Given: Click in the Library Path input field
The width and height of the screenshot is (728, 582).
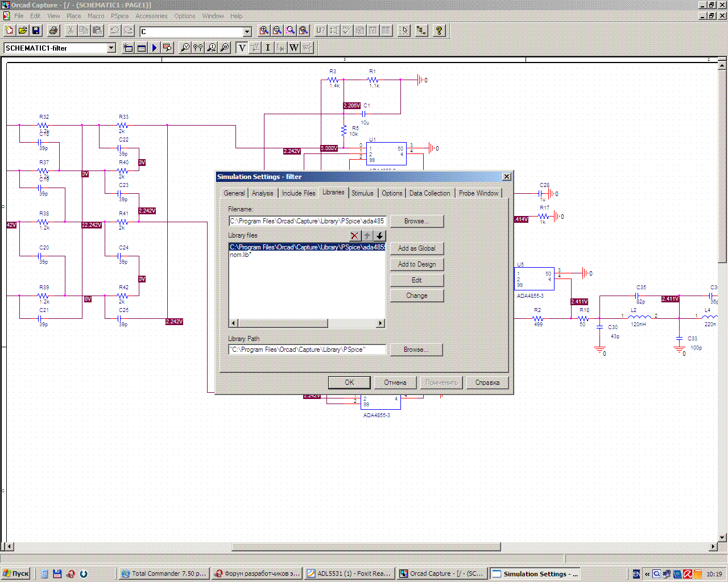Looking at the screenshot, I should pos(307,350).
